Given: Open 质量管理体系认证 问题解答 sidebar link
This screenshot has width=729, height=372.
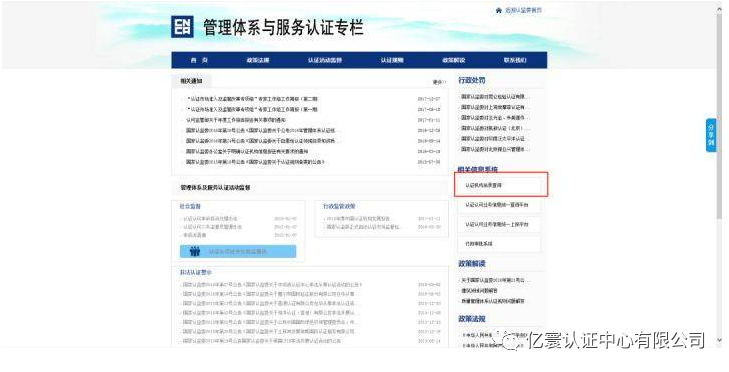Looking at the screenshot, I should 493,301.
